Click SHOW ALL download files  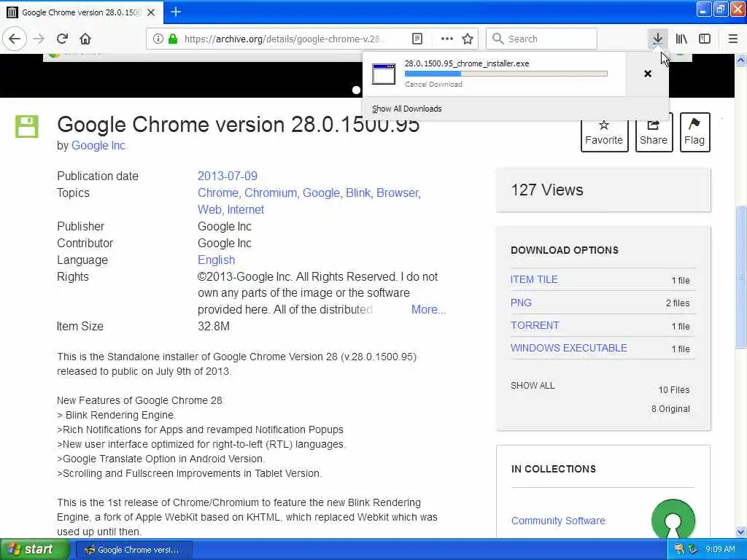point(533,385)
